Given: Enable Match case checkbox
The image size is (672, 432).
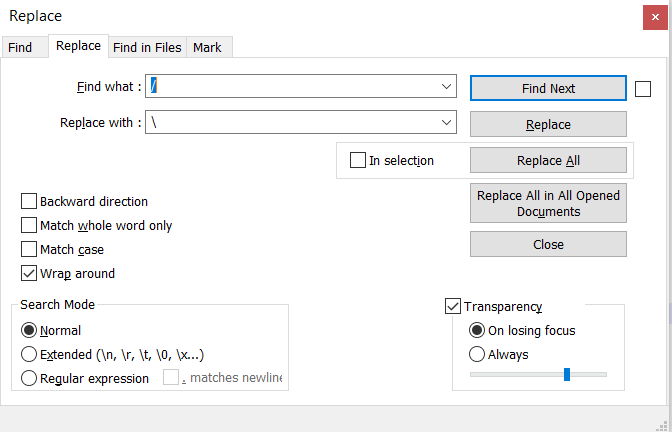Looking at the screenshot, I should tap(29, 250).
